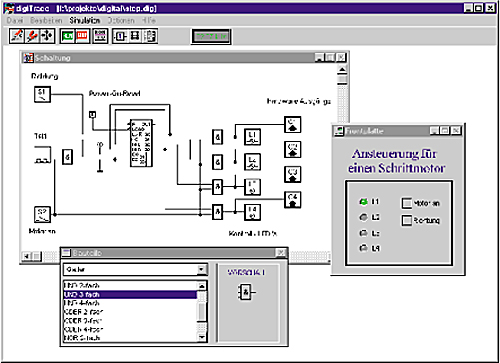Click the L3 indicator on Frontplatte
500x363 pixels.
pos(363,233)
